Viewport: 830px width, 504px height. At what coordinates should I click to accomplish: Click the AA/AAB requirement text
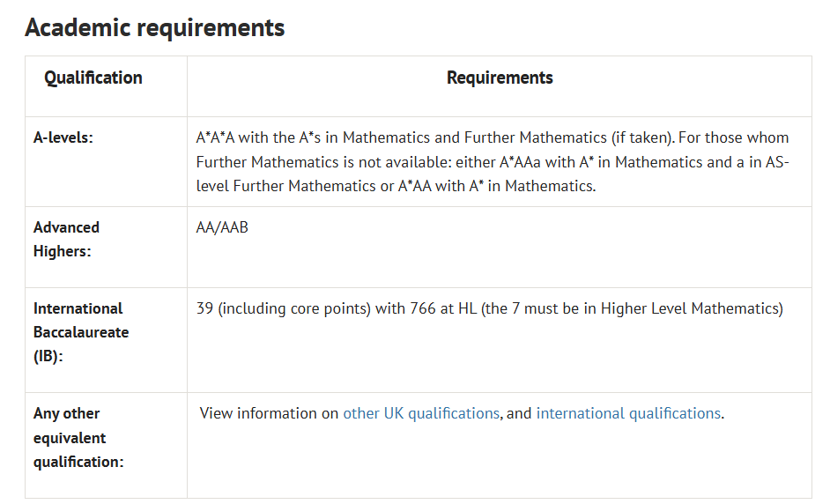[222, 227]
